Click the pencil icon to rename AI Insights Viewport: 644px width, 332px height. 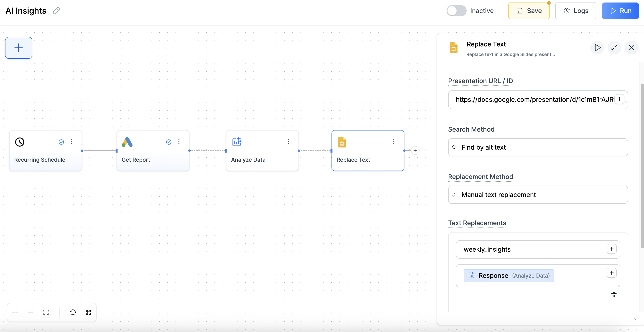click(x=56, y=11)
